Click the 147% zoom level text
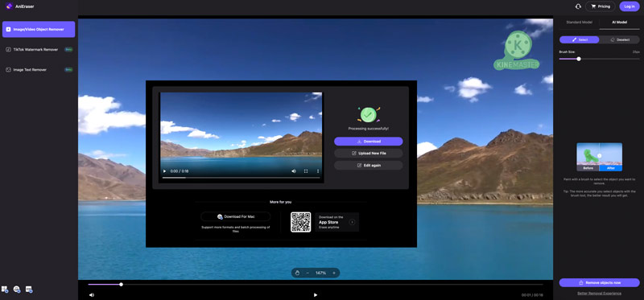 320,273
